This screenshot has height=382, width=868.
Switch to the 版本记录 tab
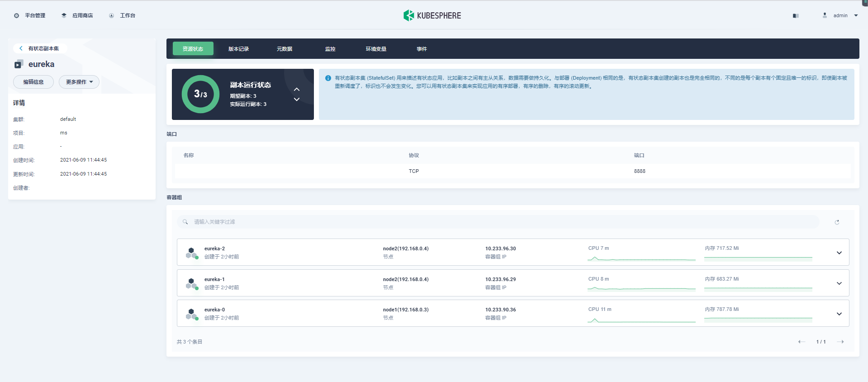point(239,49)
